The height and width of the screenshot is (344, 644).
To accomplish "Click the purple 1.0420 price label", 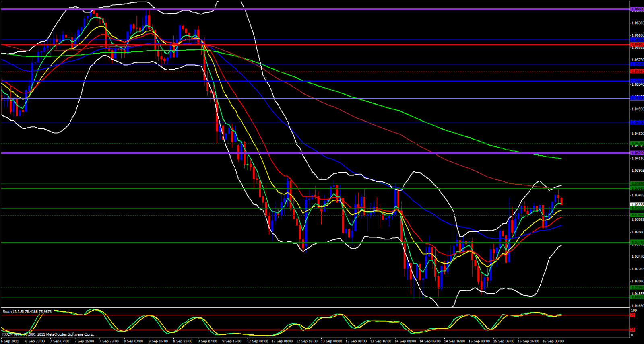I will pyautogui.click(x=636, y=153).
